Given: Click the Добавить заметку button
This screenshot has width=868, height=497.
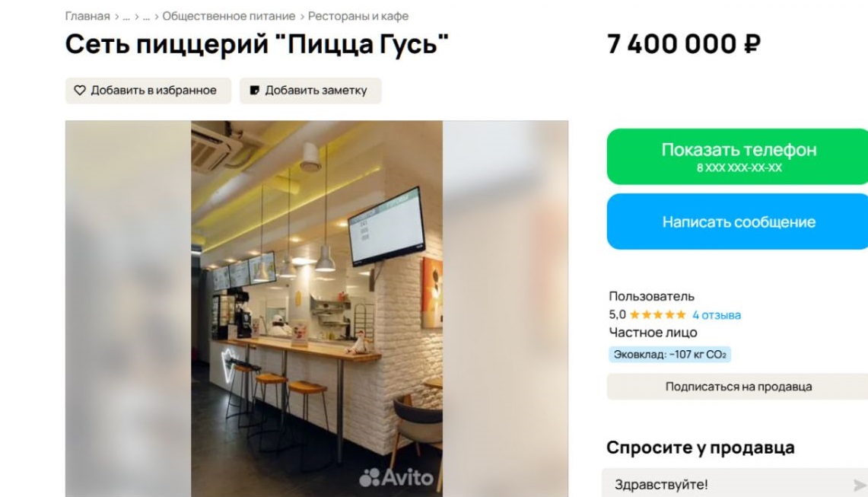Looking at the screenshot, I should tap(310, 91).
